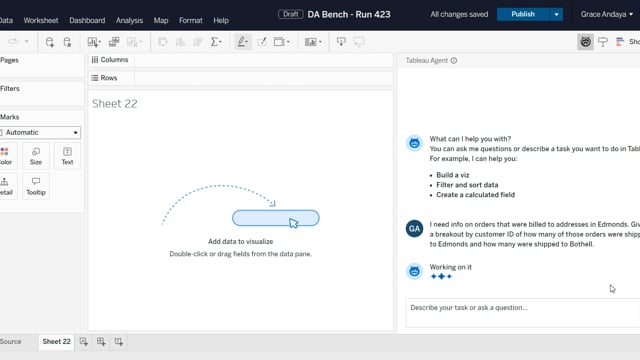Click the Filters shelf heading
Viewport: 640px width, 360px height.
10,89
